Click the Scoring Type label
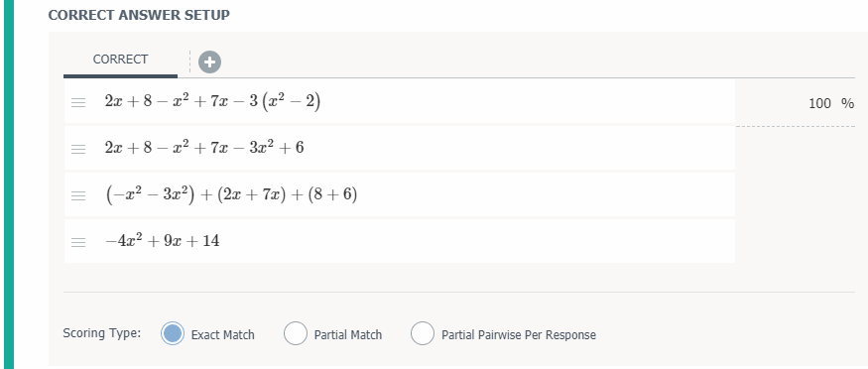Image resolution: width=868 pixels, height=369 pixels. coord(102,333)
